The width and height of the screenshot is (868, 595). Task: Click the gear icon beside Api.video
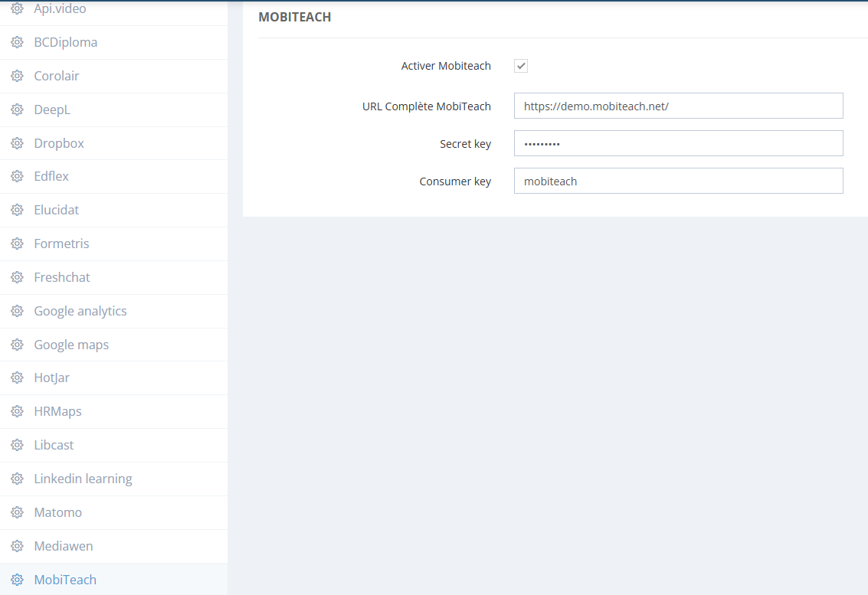(17, 9)
